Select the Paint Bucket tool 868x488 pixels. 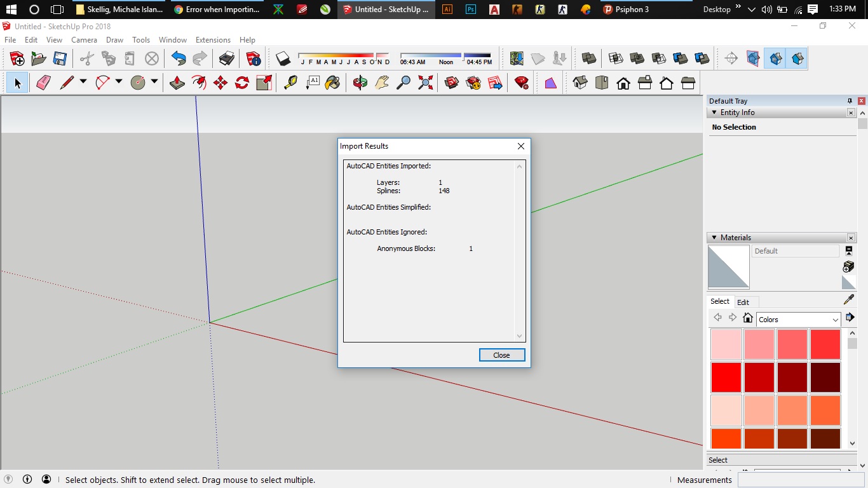332,83
